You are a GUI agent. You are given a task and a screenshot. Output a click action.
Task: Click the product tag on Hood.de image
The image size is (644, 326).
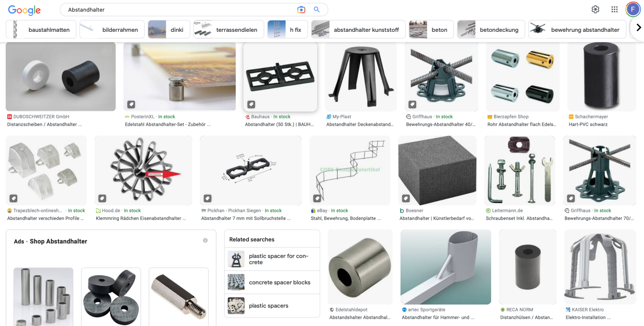(102, 198)
